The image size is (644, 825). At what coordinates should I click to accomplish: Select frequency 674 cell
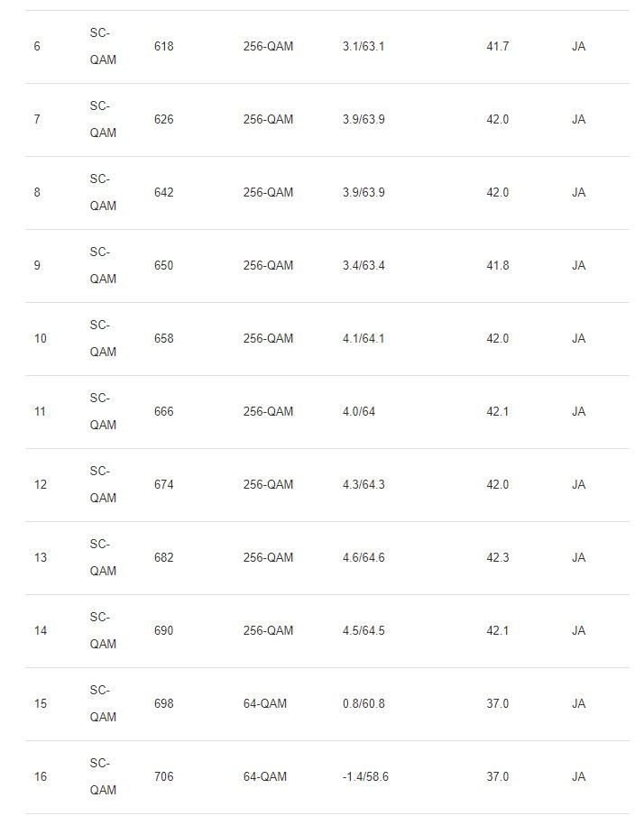pos(163,484)
